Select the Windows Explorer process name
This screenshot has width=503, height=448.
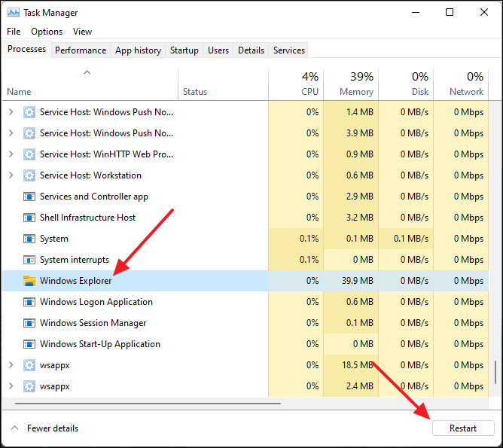pos(75,281)
